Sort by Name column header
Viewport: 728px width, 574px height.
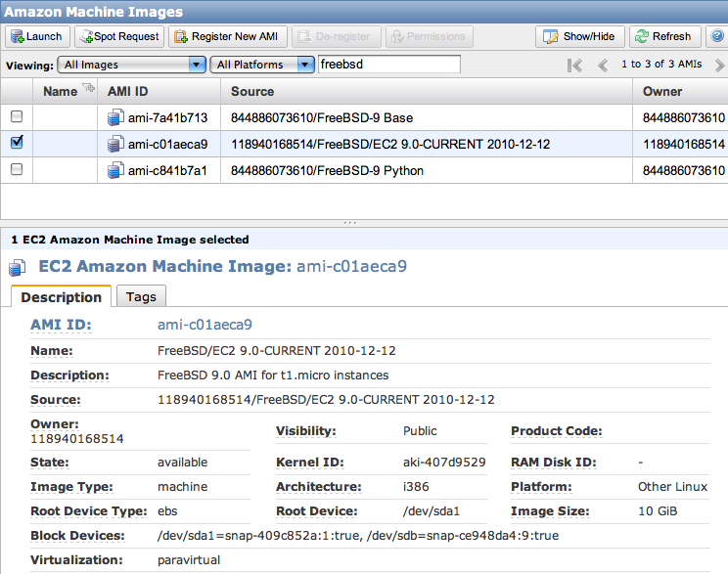point(61,91)
